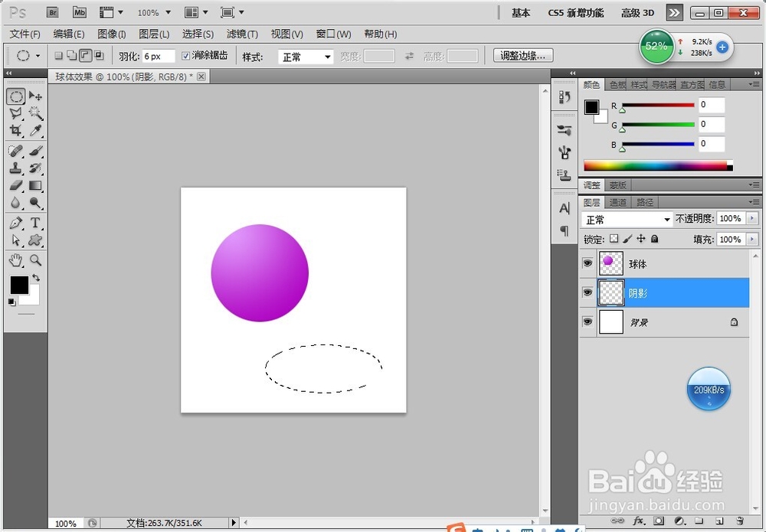Enable lock position
This screenshot has width=766, height=532.
[x=641, y=239]
